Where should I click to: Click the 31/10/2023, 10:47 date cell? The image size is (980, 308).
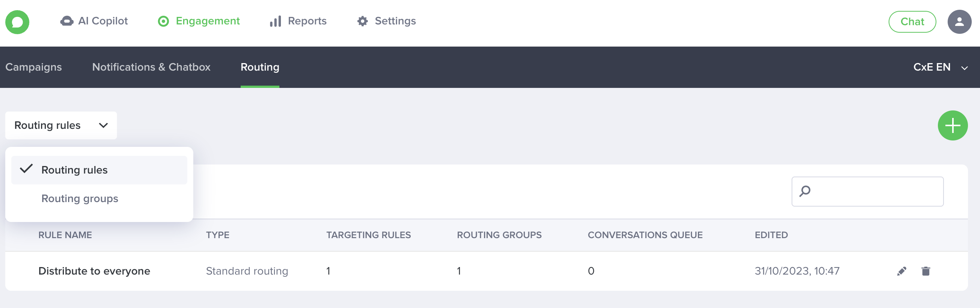[x=796, y=271]
